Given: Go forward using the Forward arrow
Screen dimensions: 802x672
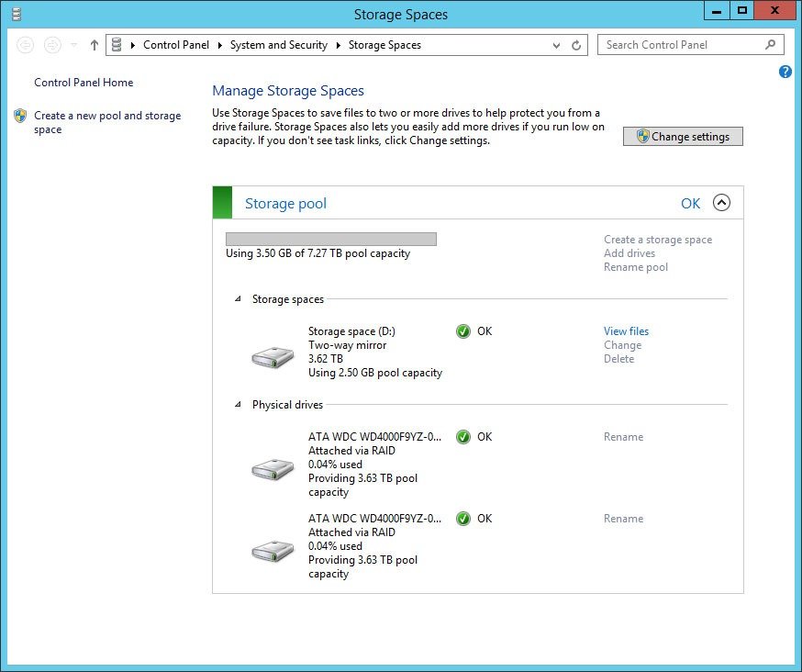Looking at the screenshot, I should point(52,45).
